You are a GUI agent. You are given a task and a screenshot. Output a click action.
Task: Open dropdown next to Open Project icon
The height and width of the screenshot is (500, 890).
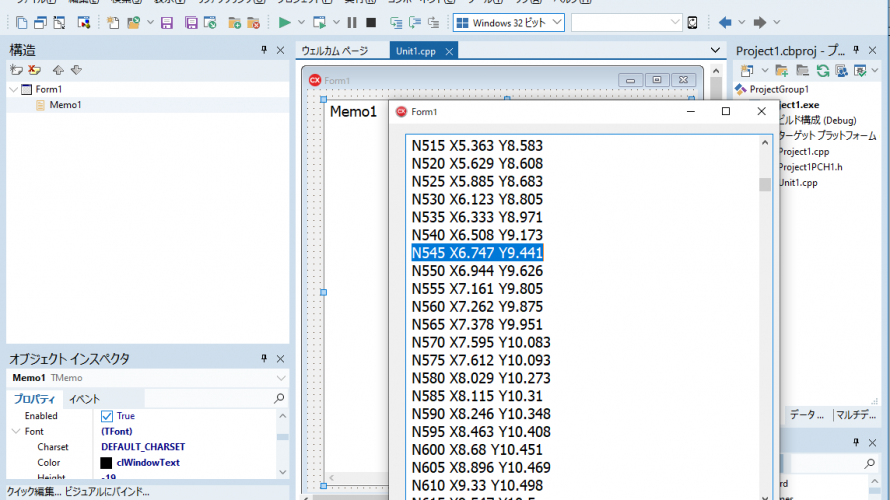pyautogui.click(x=150, y=23)
